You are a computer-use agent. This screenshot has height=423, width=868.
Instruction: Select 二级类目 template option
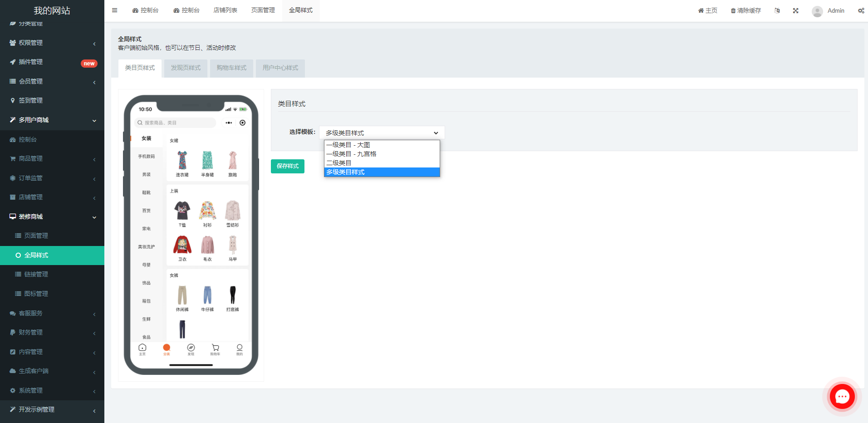[338, 163]
